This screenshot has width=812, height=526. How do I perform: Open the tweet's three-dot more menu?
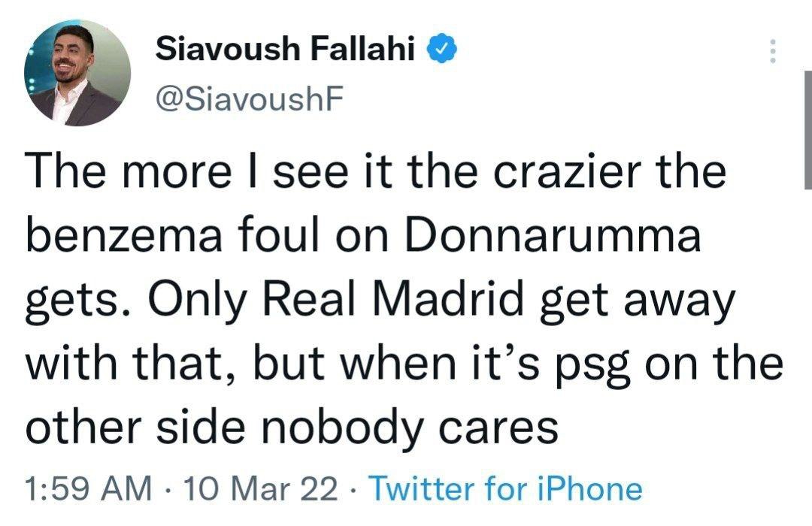[x=771, y=51]
